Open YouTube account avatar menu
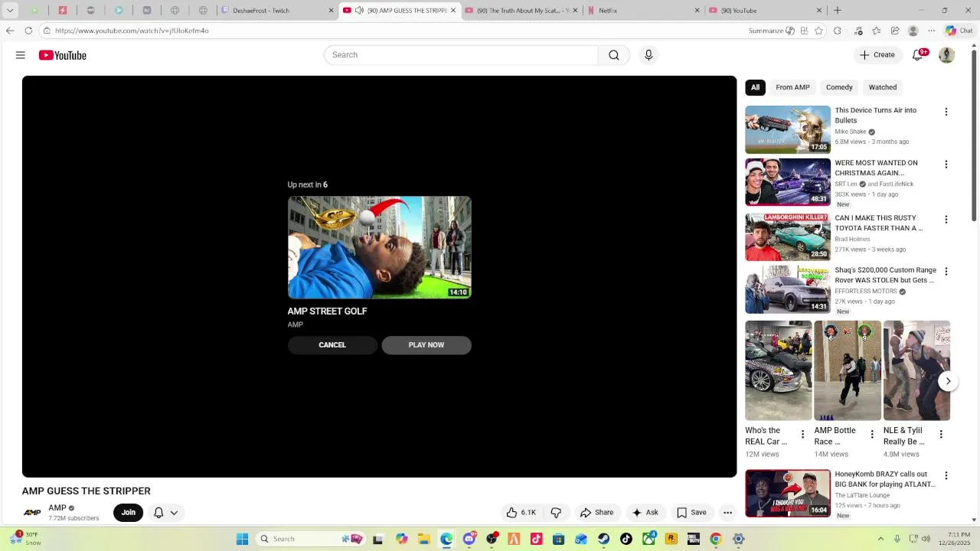Screen dimensions: 980x551 pos(946,55)
